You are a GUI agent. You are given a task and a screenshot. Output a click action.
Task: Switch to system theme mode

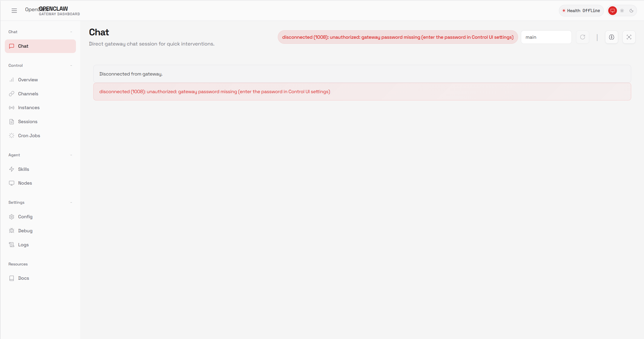[x=613, y=10]
